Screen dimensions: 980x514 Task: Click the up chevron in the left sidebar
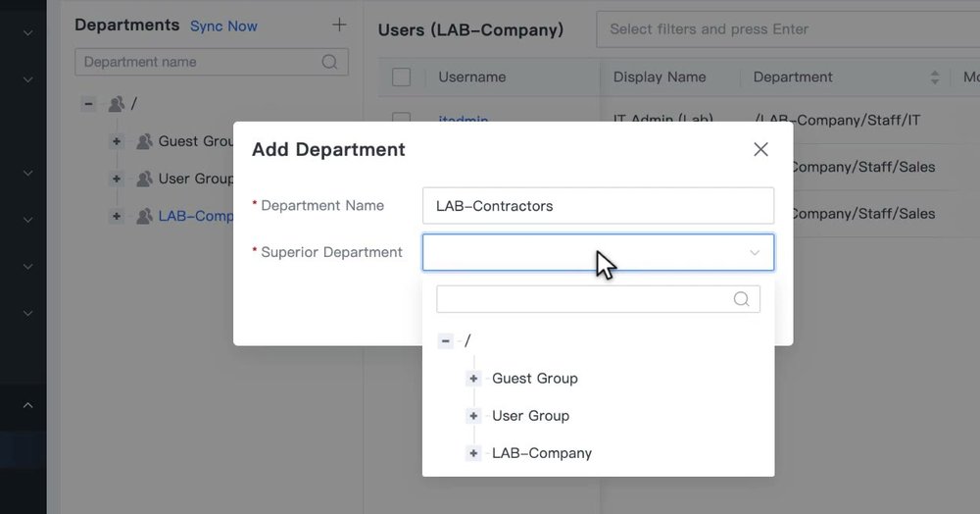27,405
